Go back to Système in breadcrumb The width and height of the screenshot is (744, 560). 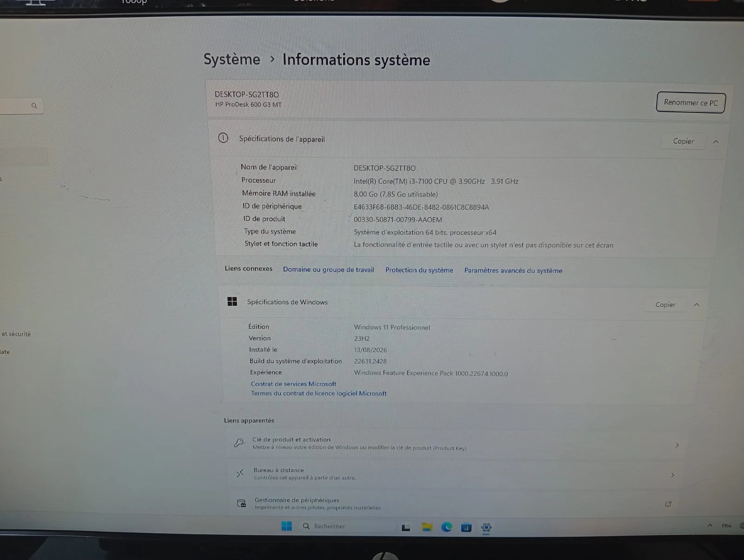(232, 59)
